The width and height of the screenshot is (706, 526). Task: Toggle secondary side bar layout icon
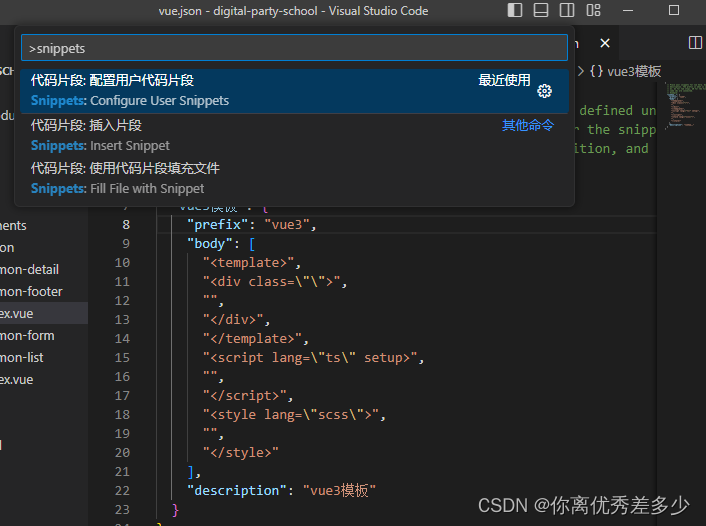pos(567,10)
